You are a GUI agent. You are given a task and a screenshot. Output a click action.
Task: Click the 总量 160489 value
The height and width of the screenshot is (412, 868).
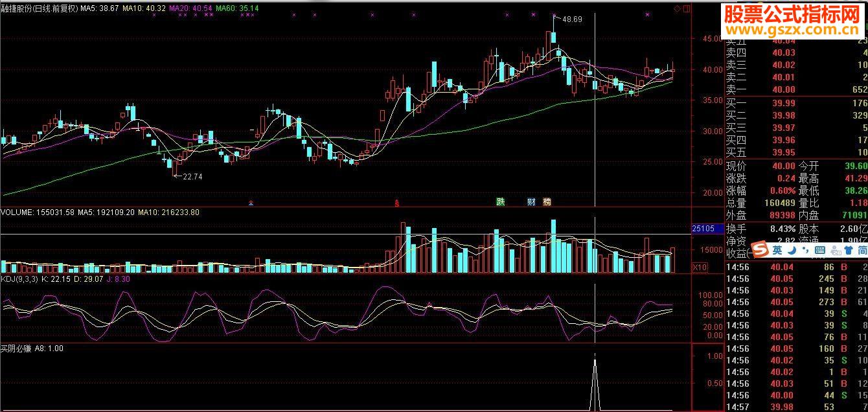pyautogui.click(x=779, y=203)
